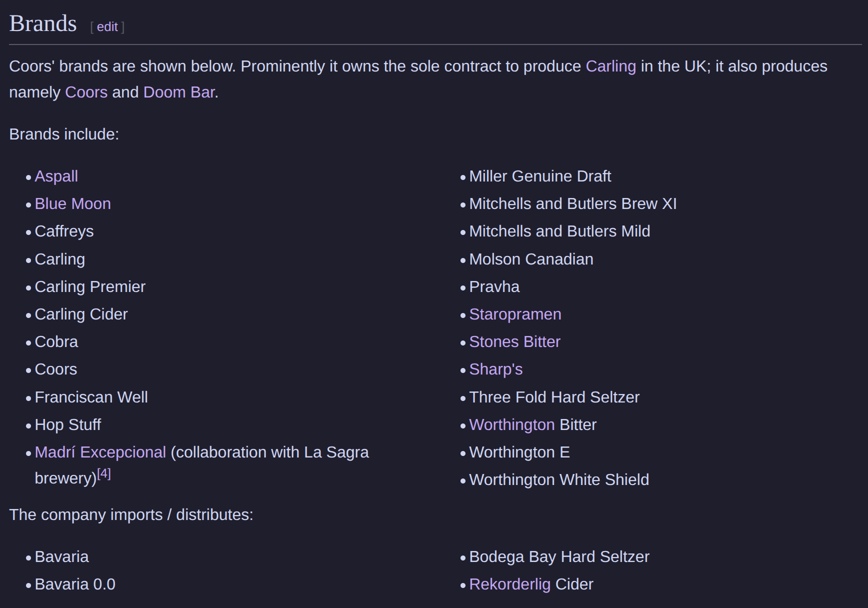Viewport: 868px width, 608px height.
Task: Follow the Madrí Excepcional link
Action: [x=100, y=452]
